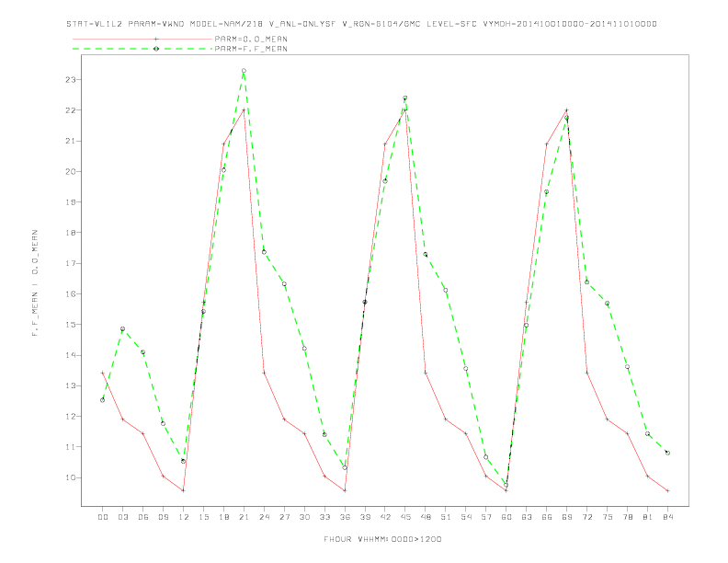
Task: Click the green circle peak marker at hour 21
Action: (x=244, y=71)
